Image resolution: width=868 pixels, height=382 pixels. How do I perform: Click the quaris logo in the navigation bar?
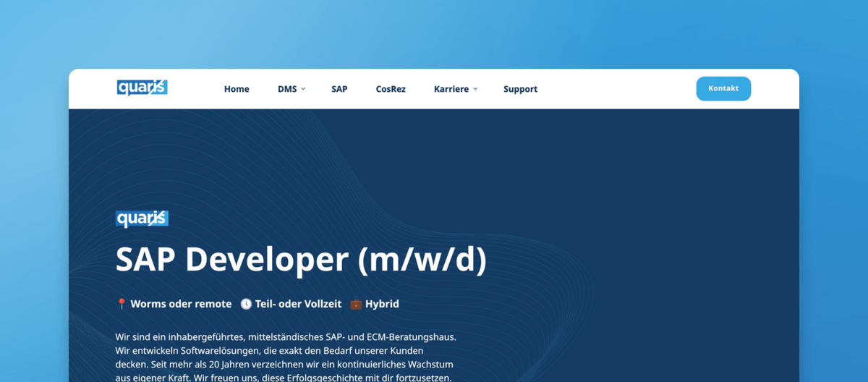142,88
